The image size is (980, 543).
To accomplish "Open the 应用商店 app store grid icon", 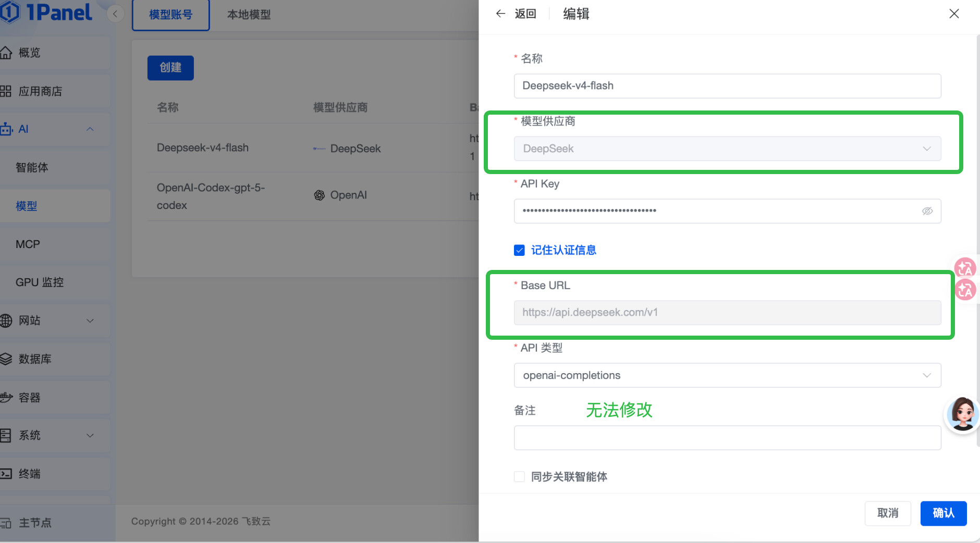I will coord(6,91).
